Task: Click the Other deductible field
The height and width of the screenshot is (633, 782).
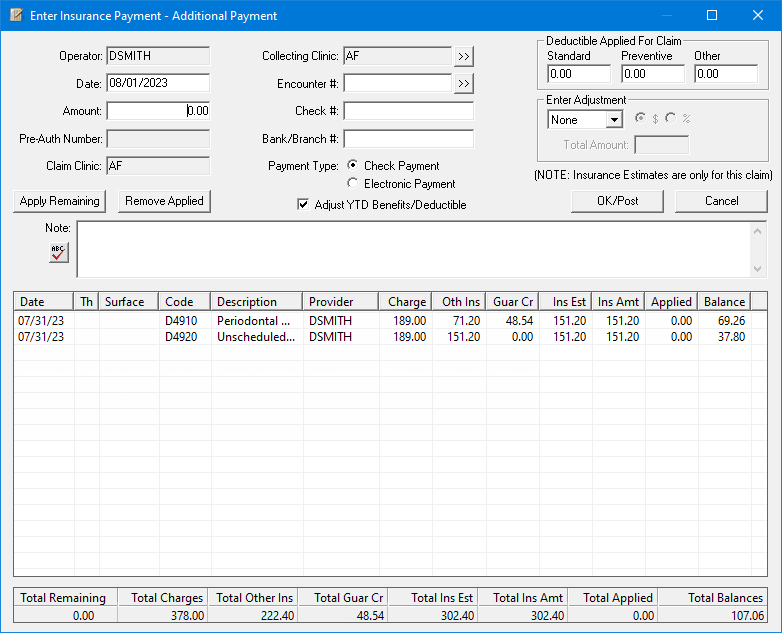Action: pos(726,74)
